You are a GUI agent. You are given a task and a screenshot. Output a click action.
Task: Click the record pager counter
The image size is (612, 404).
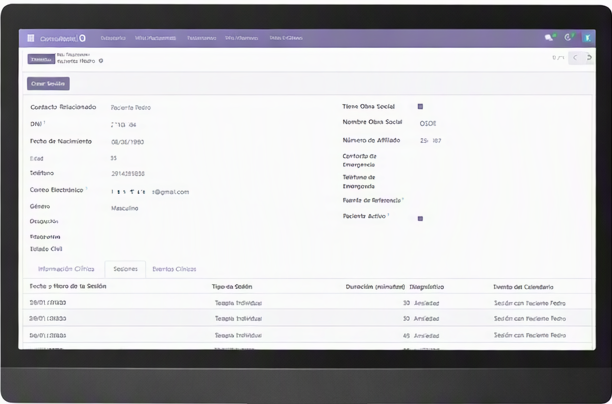pyautogui.click(x=558, y=58)
